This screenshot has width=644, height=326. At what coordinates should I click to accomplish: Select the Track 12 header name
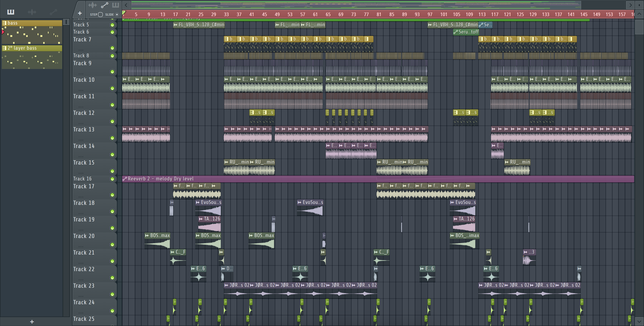coord(84,113)
